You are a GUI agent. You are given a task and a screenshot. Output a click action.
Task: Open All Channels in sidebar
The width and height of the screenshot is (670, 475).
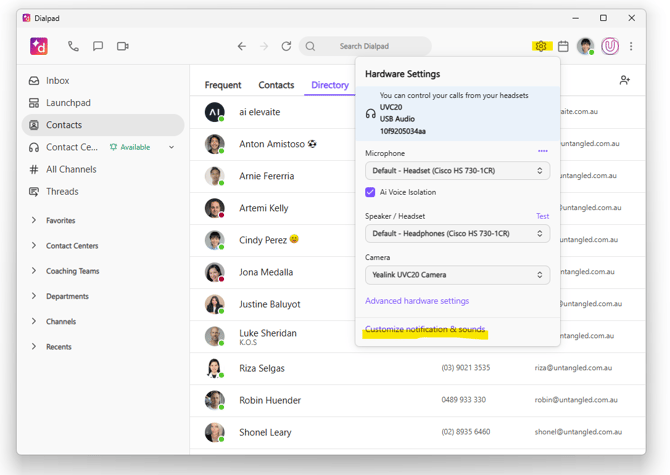point(103,170)
